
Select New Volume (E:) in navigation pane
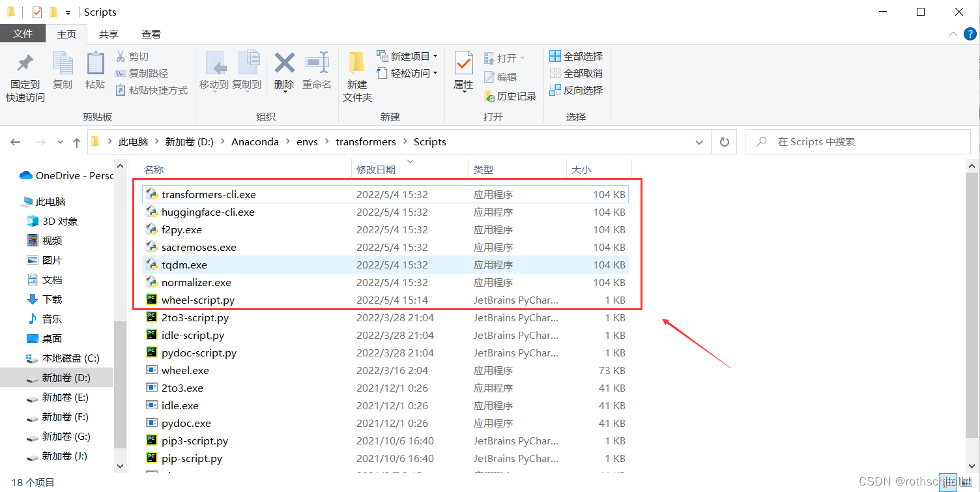click(57, 398)
